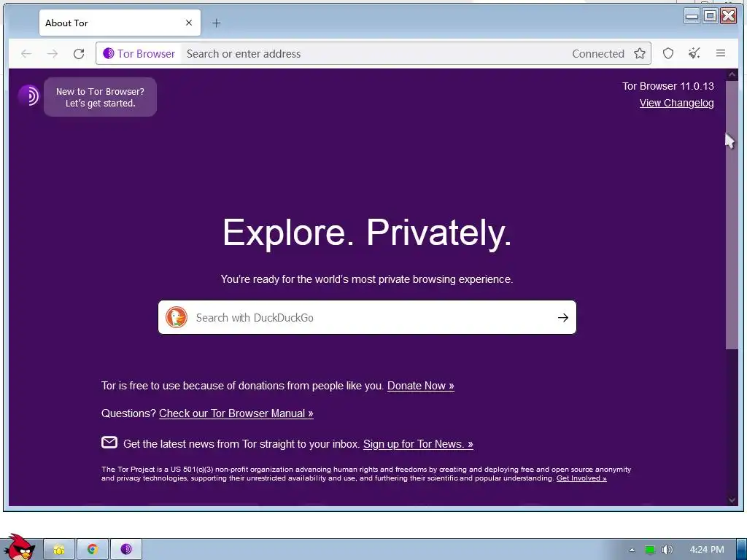
Task: Maximize the Tor Browser window
Action: tap(710, 16)
